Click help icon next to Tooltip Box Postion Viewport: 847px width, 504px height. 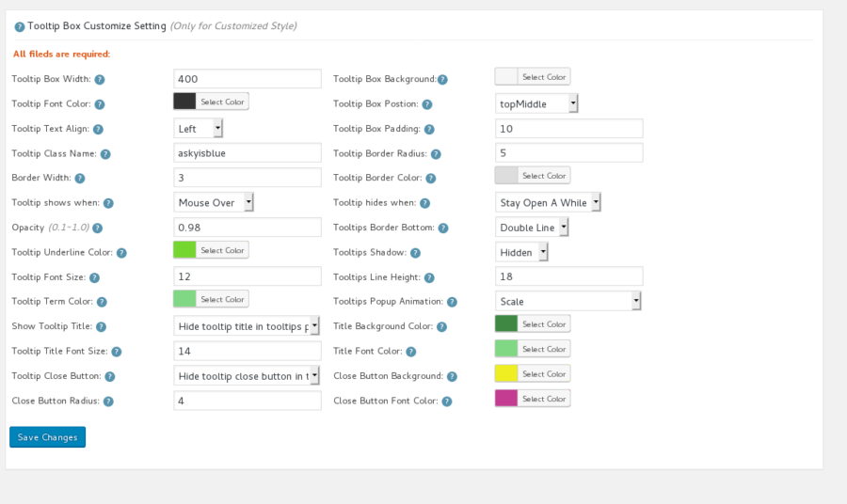[426, 104]
